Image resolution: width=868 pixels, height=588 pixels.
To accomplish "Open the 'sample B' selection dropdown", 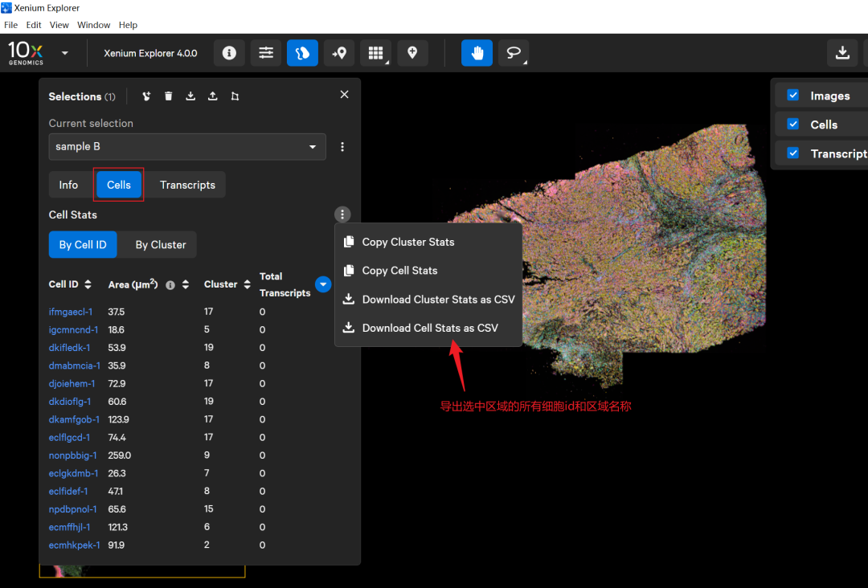I will (x=186, y=147).
